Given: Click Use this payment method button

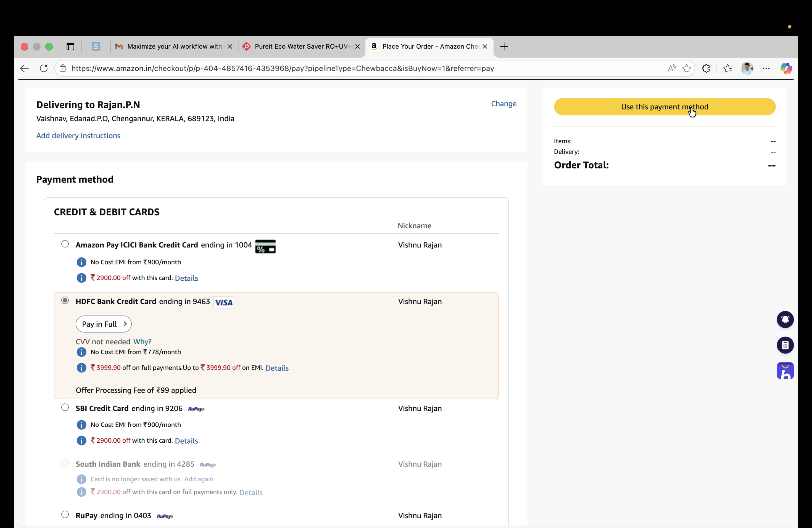Looking at the screenshot, I should click(664, 107).
